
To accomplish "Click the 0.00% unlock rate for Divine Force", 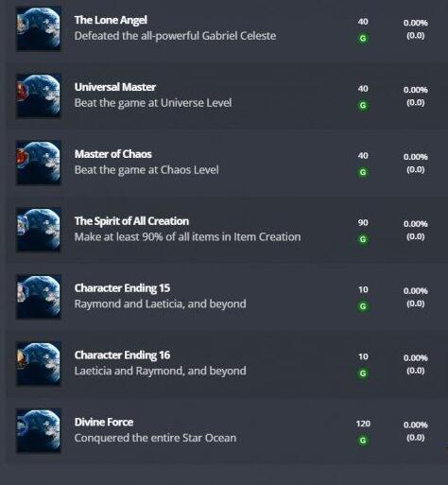I will [x=416, y=424].
